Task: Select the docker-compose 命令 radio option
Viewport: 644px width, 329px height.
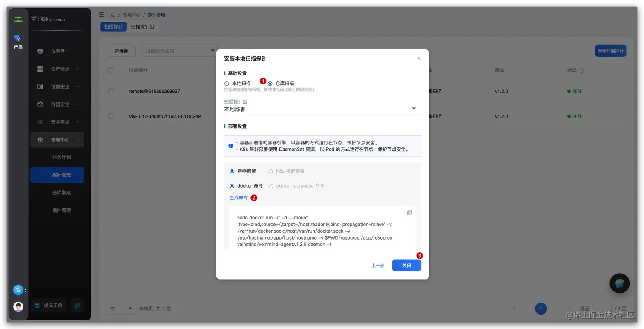Action: (271, 186)
